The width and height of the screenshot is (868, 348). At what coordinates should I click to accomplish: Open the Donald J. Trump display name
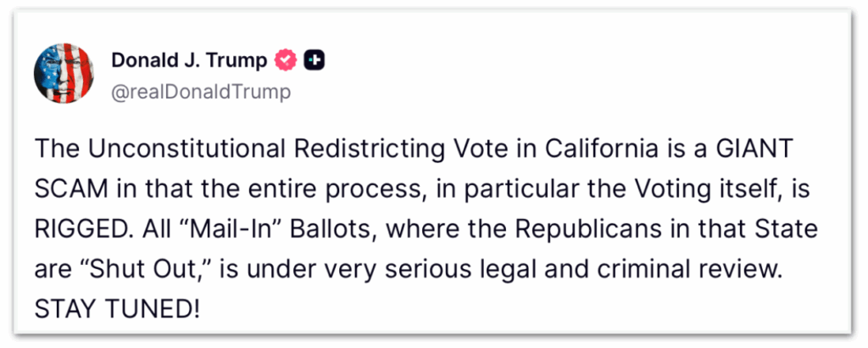190,60
